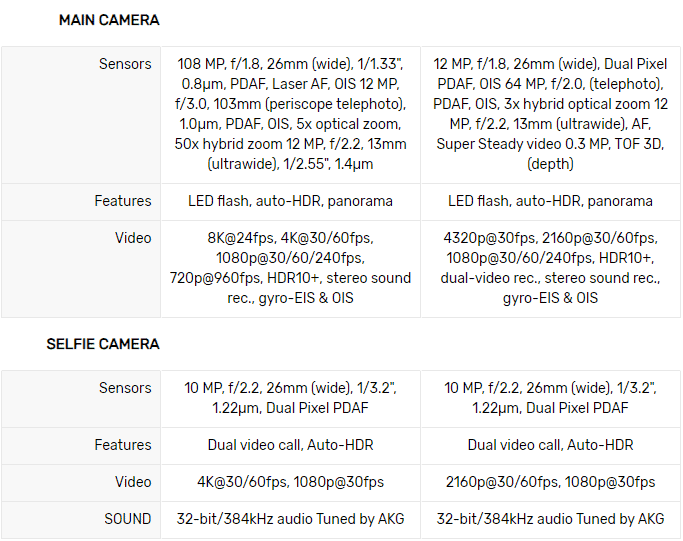Select the Features row label under Main Camera
Image resolution: width=683 pixels, height=541 pixels.
coord(123,201)
